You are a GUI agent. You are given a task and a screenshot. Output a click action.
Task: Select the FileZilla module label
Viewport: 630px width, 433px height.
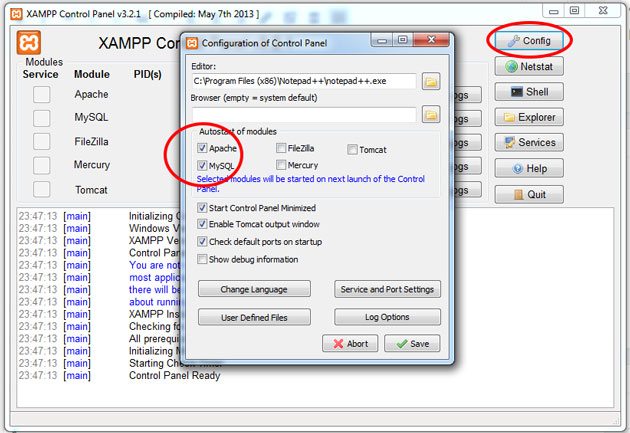[x=91, y=141]
